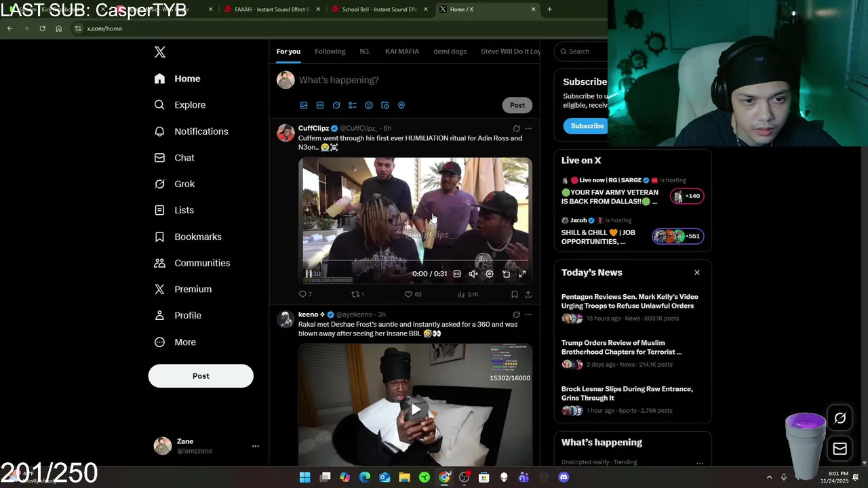Open account menu dots next to Zane
Image resolution: width=868 pixels, height=488 pixels.
coord(256,446)
